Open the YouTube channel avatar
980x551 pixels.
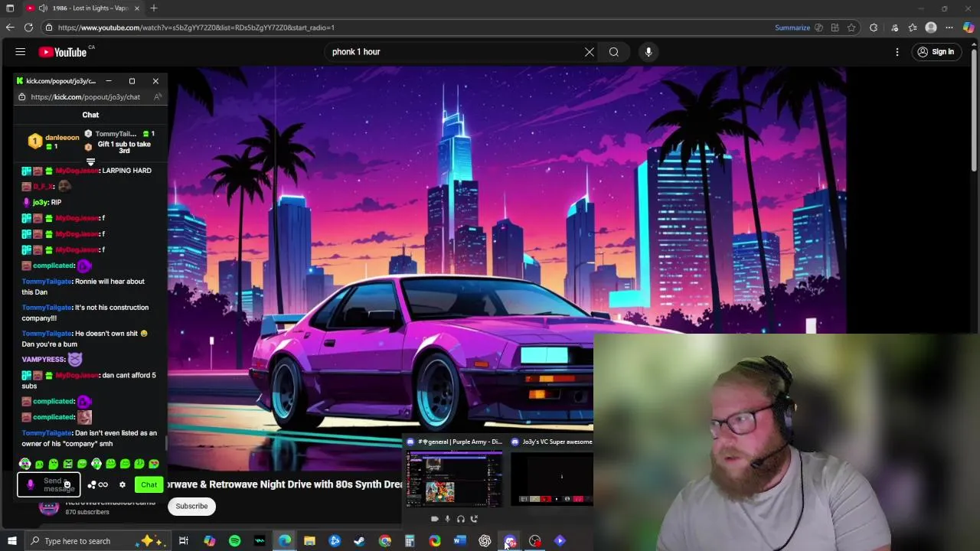pos(49,507)
